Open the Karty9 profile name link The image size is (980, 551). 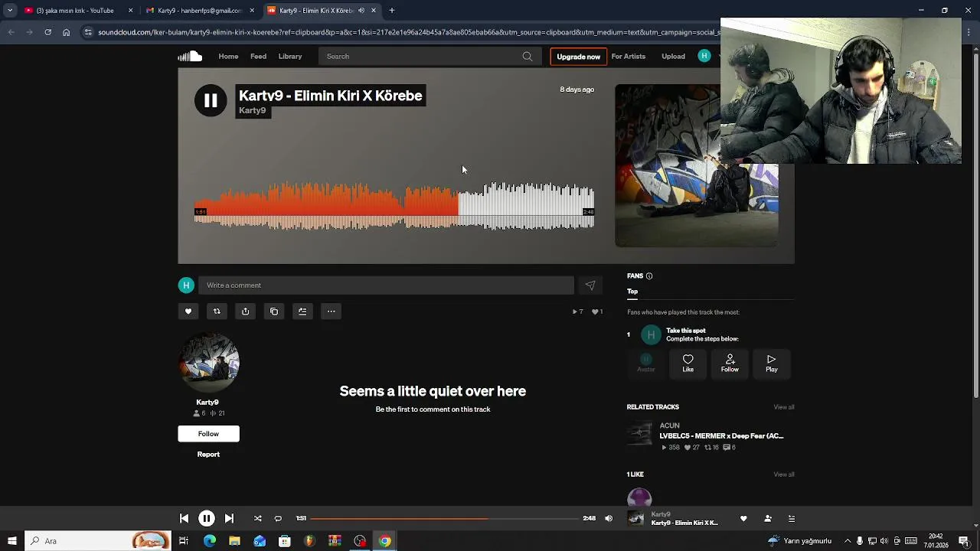coord(207,402)
